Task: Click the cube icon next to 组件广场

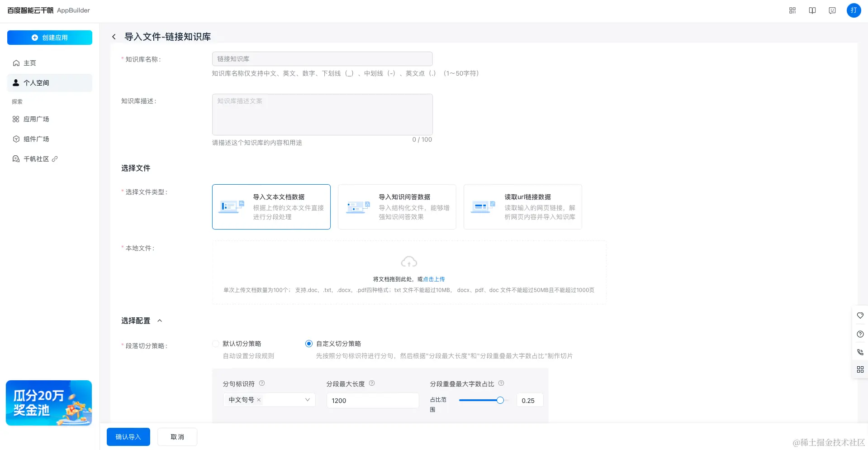Action: tap(16, 139)
